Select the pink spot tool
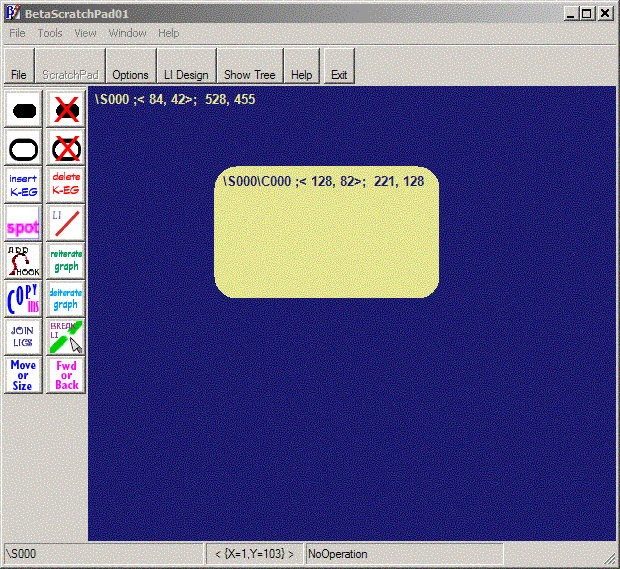620x569 pixels. click(23, 224)
